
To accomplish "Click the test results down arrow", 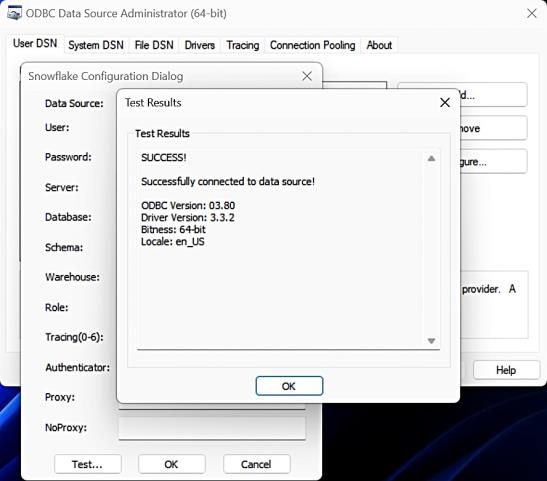I will (x=432, y=341).
